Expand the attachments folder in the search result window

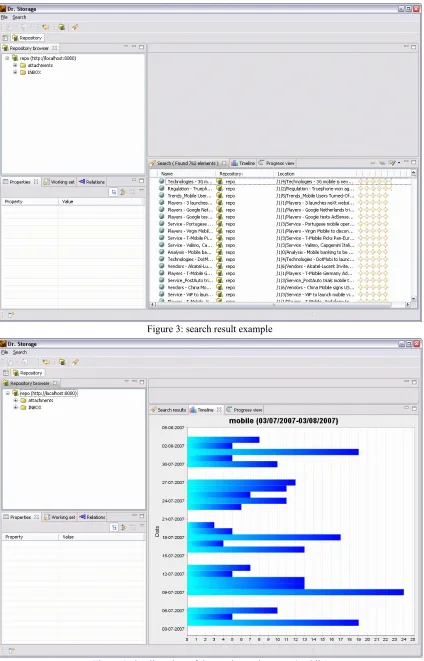(15, 65)
